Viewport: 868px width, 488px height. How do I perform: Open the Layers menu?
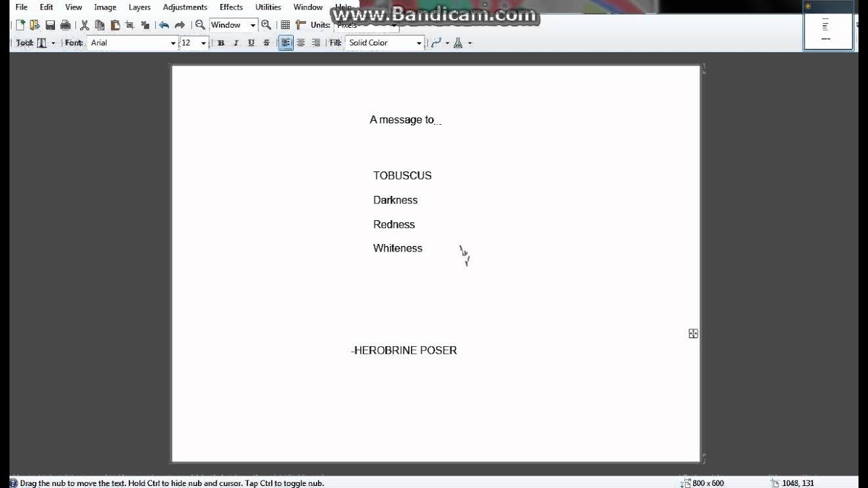pyautogui.click(x=140, y=7)
